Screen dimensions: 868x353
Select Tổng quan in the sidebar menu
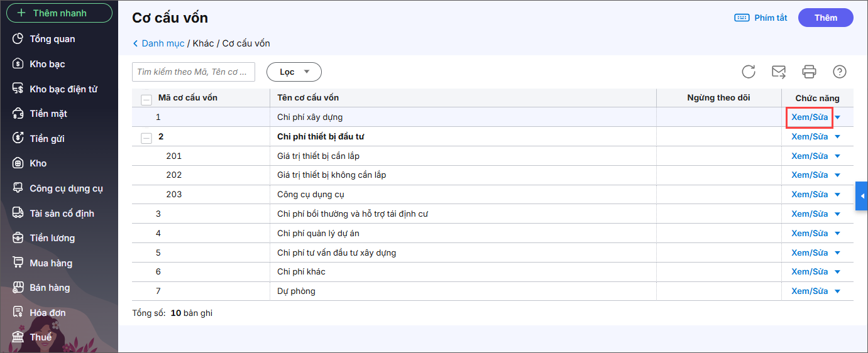52,39
